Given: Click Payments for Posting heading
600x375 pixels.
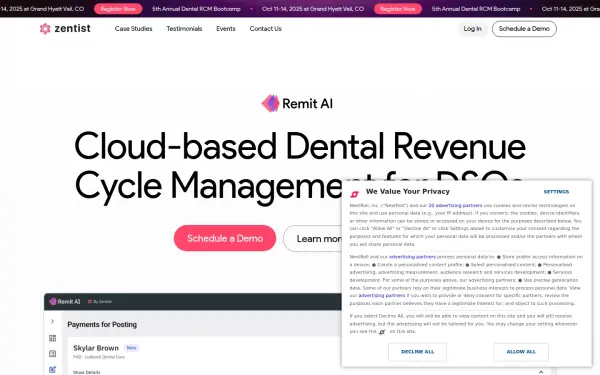Looking at the screenshot, I should (102, 324).
